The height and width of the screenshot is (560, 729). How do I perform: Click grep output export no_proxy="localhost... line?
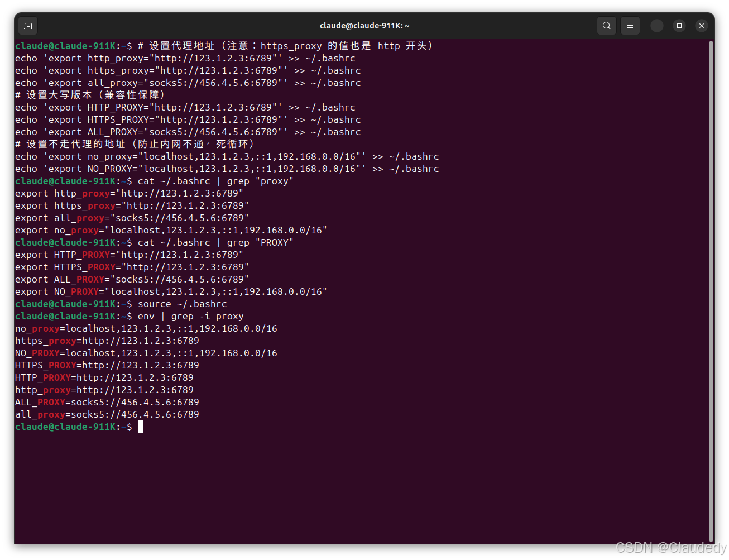tap(171, 230)
